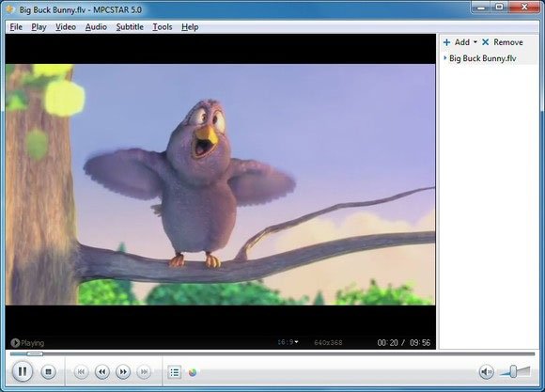Open the 16:9 aspect ratio dropdown
Viewport: 545px width, 392px height.
[288, 342]
